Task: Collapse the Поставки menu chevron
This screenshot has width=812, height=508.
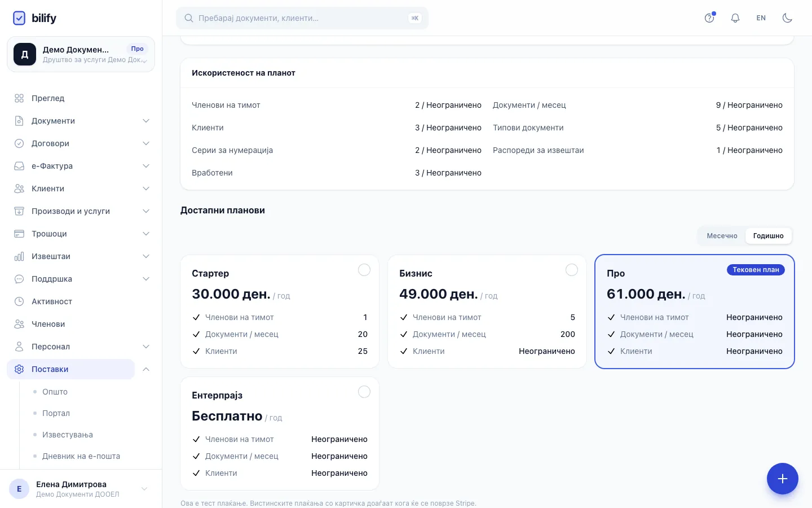Action: (x=146, y=369)
